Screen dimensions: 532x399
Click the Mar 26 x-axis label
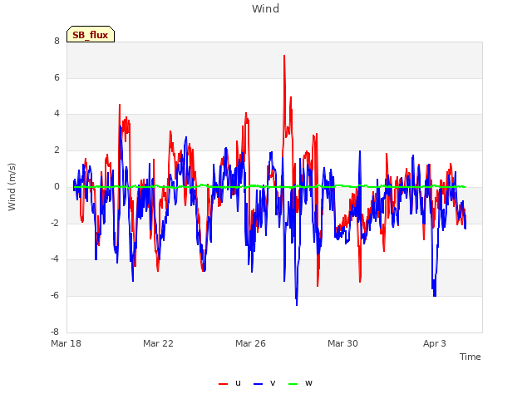(250, 343)
